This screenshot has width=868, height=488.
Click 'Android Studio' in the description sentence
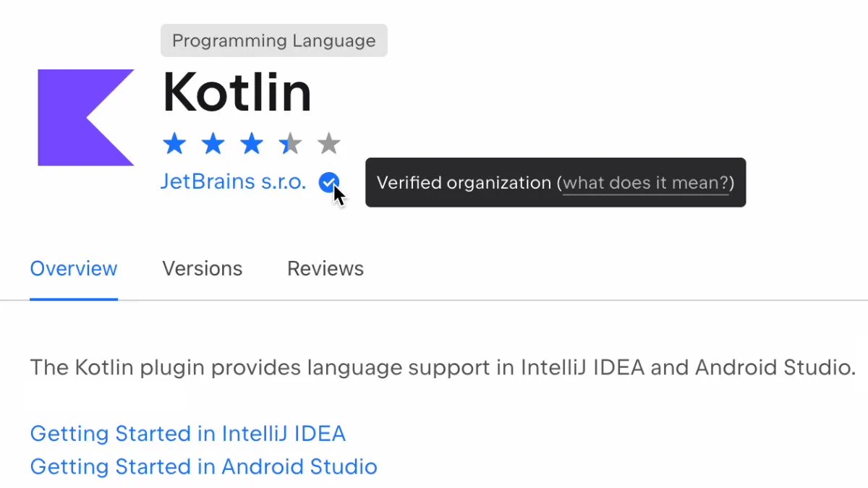[x=775, y=368]
